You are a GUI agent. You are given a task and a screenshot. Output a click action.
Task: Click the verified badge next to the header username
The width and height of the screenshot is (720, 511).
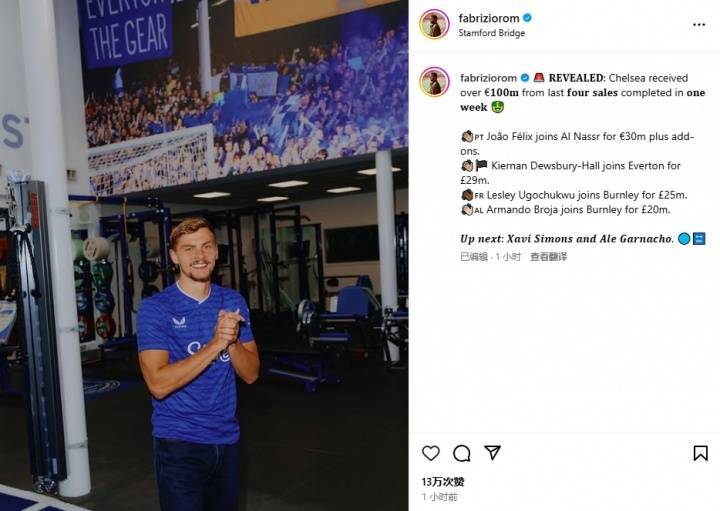pos(527,18)
